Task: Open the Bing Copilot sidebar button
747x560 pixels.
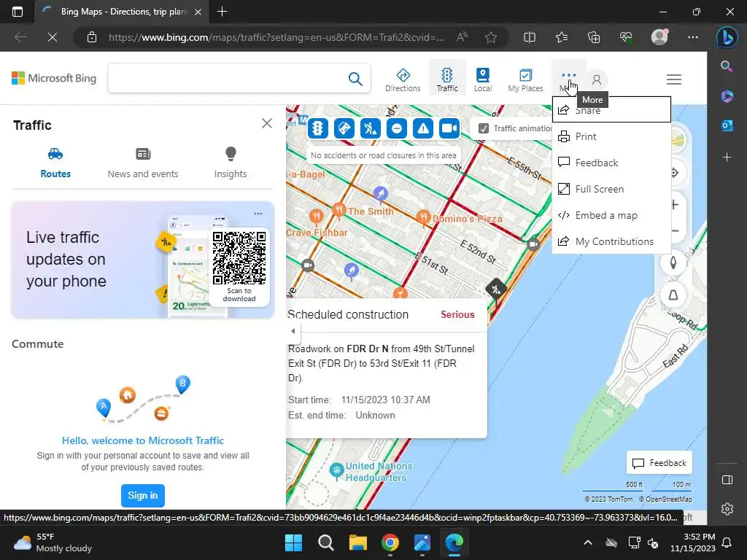Action: click(x=727, y=38)
